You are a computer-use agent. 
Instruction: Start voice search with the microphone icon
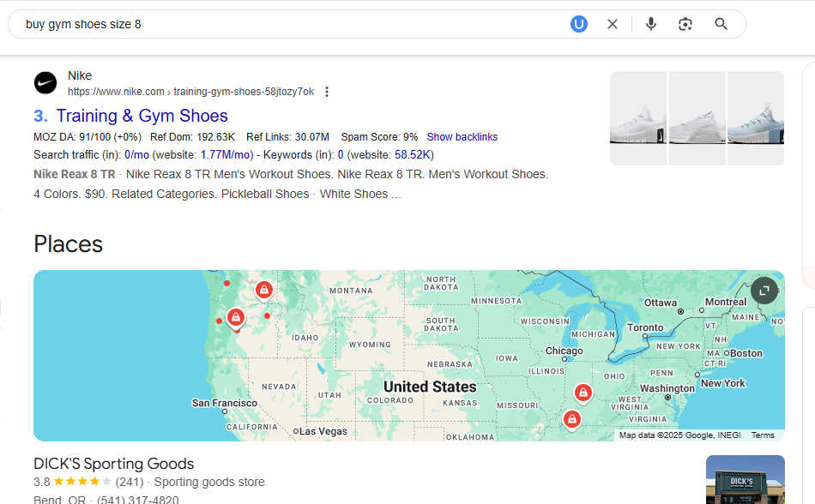click(651, 24)
